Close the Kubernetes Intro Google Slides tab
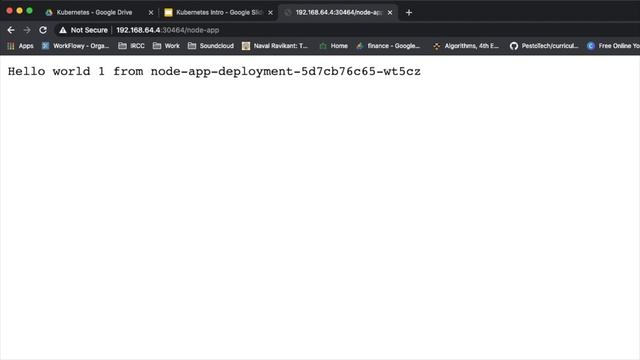The height and width of the screenshot is (360, 640). tap(270, 13)
